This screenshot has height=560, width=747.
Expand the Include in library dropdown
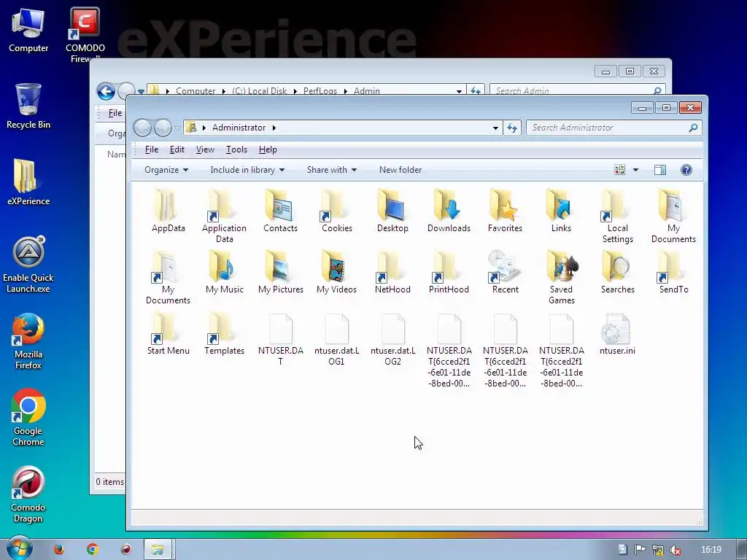[247, 170]
